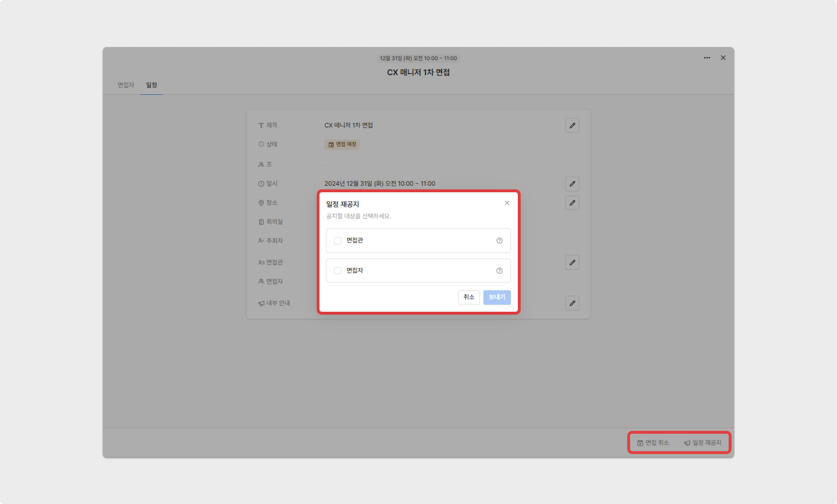This screenshot has width=837, height=504.
Task: Click 일정 재공지 at bottom bar
Action: (x=703, y=443)
